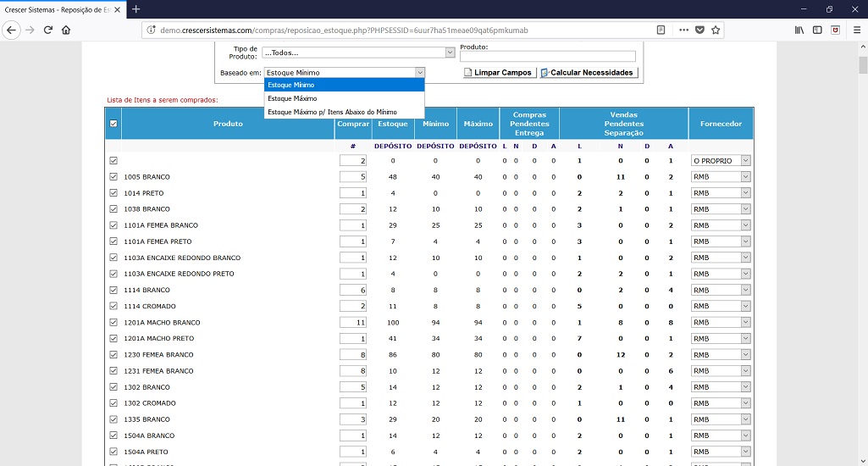Toggle reader view icon
This screenshot has height=466, width=868.
[661, 30]
